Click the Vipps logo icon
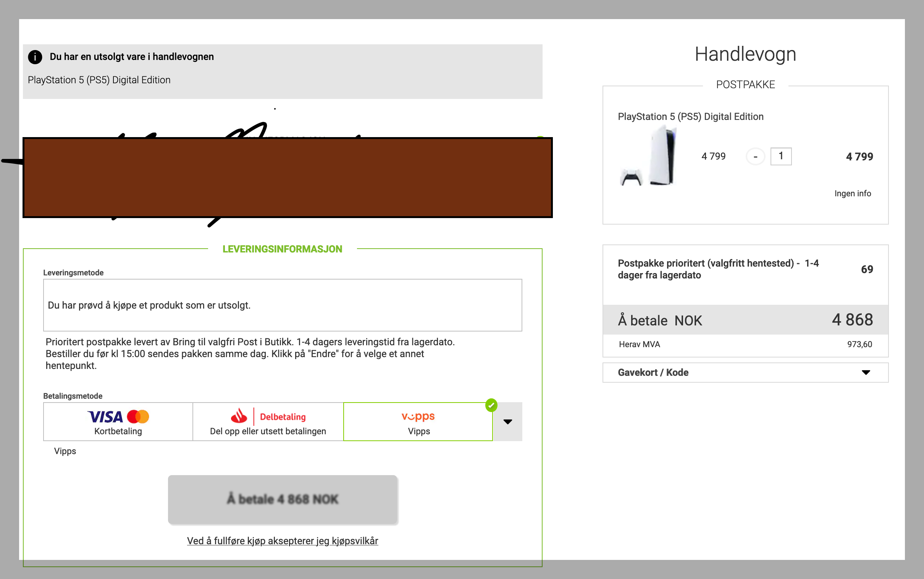Screen dimensions: 924x579 418,416
